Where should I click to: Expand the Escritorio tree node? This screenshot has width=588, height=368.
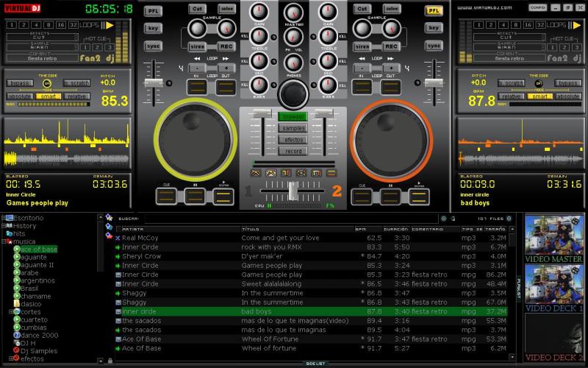(4, 218)
